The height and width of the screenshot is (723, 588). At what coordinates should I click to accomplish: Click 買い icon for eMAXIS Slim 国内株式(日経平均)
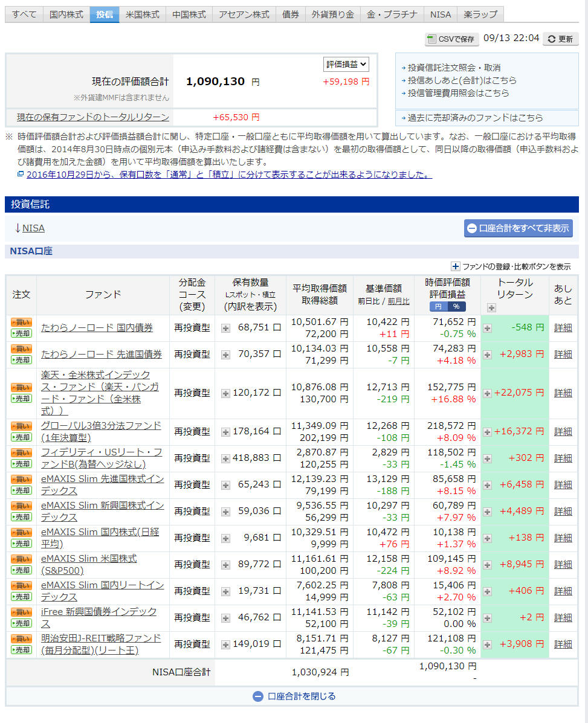[21, 533]
